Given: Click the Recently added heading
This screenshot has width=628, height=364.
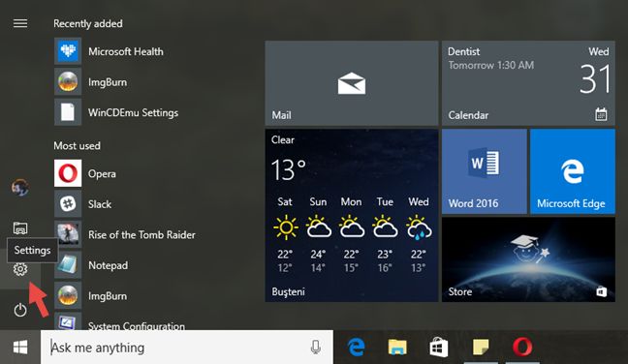Looking at the screenshot, I should (x=88, y=23).
